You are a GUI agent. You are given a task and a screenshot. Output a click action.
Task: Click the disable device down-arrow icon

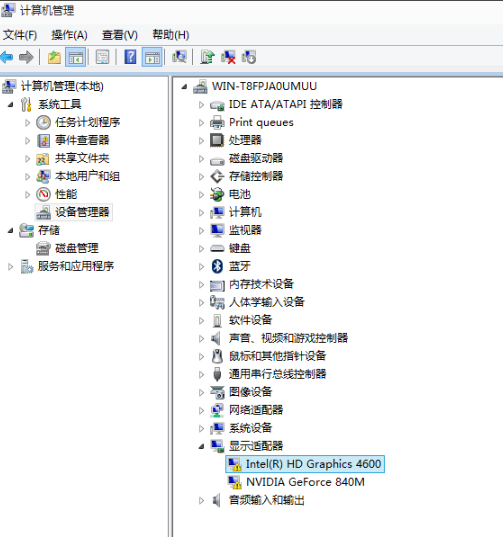pyautogui.click(x=249, y=57)
